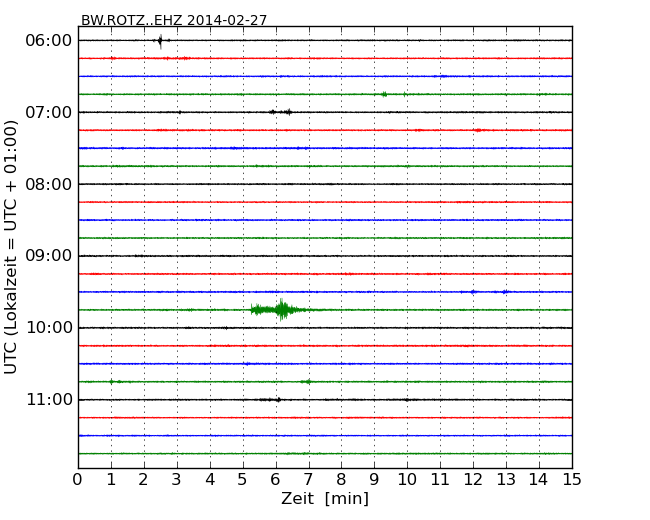Click x-axis tick label 2

[144, 479]
